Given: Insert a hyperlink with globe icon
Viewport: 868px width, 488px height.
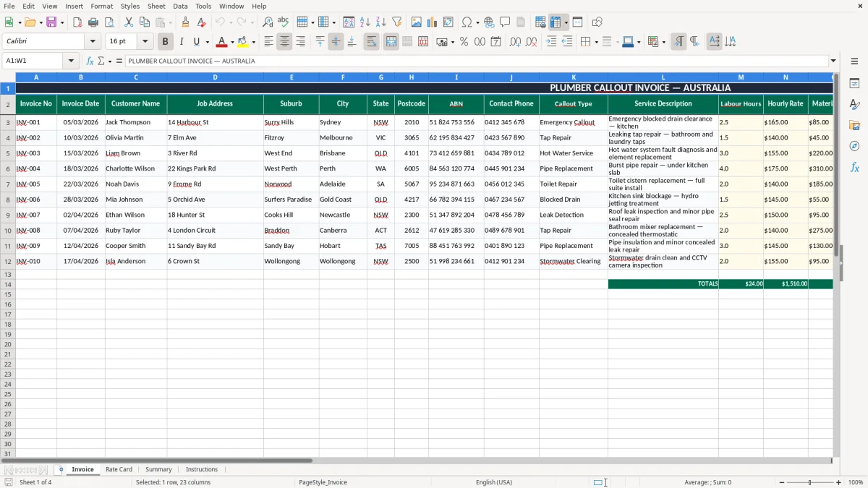Looking at the screenshot, I should pos(489,22).
